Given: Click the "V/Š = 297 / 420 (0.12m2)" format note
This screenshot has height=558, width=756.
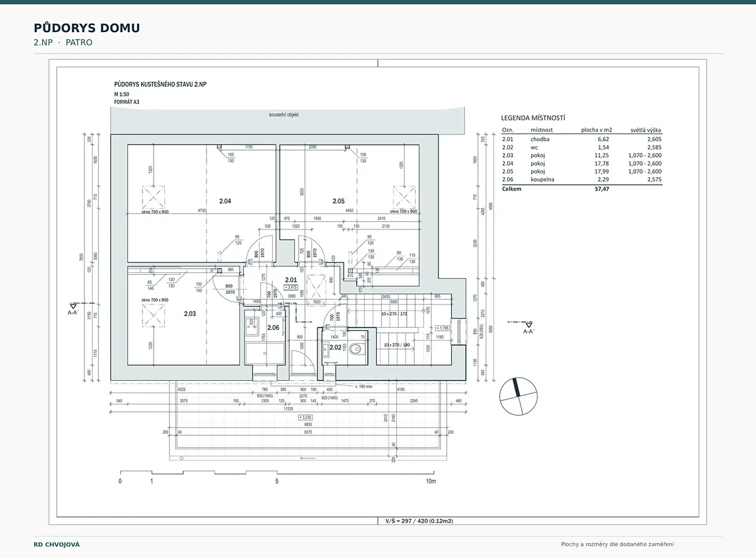Looking at the screenshot, I should 419,521.
